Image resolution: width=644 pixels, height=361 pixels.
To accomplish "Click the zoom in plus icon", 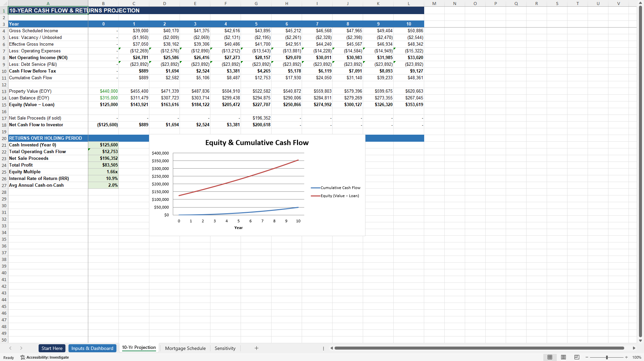I will coord(626,357).
